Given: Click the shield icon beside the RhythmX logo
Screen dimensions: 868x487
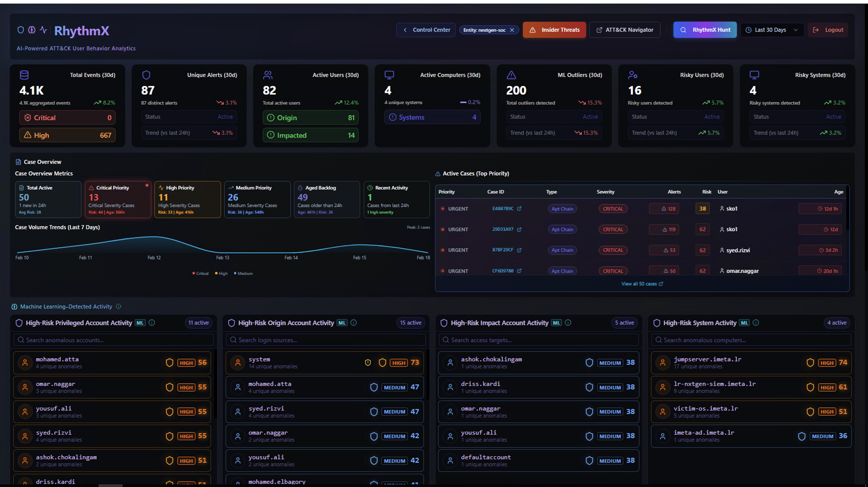Looking at the screenshot, I should (x=21, y=30).
